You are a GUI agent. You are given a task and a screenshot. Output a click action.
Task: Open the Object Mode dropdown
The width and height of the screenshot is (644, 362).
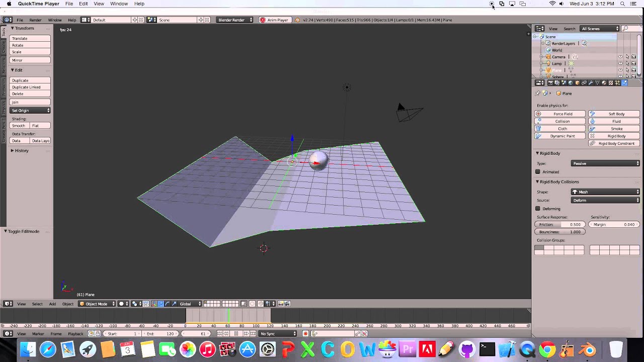point(97,304)
